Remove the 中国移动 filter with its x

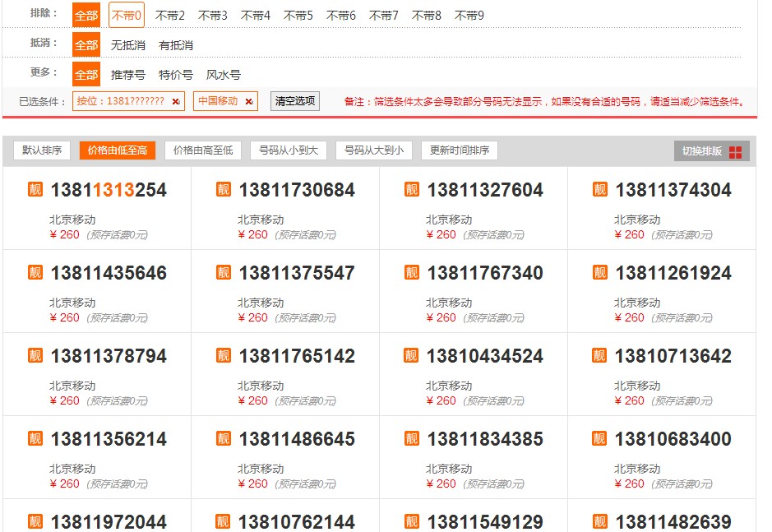coord(249,101)
